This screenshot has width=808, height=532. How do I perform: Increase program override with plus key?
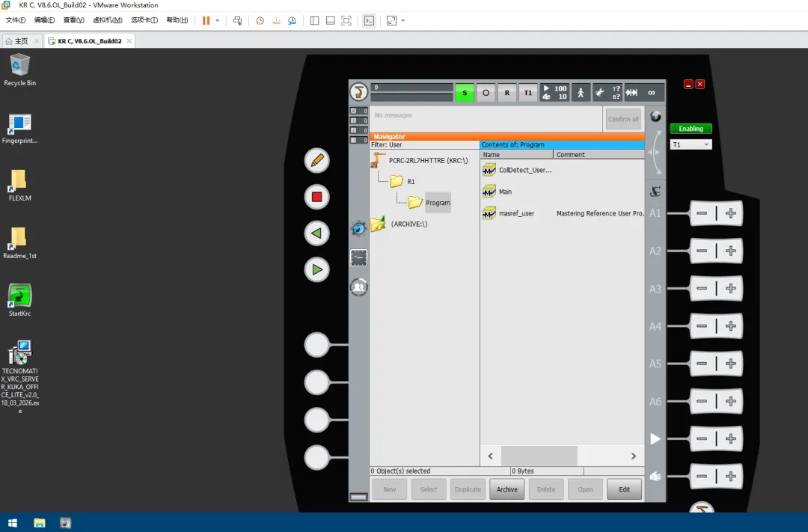[x=731, y=438]
